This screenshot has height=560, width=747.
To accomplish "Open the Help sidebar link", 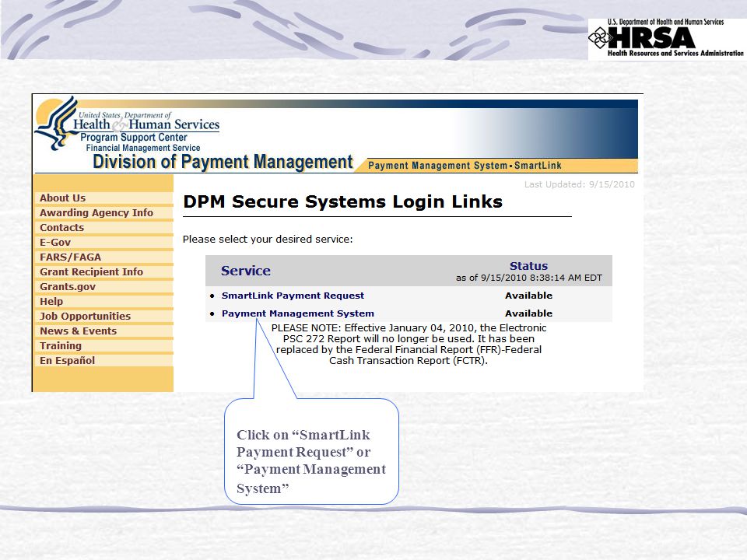I will point(51,302).
